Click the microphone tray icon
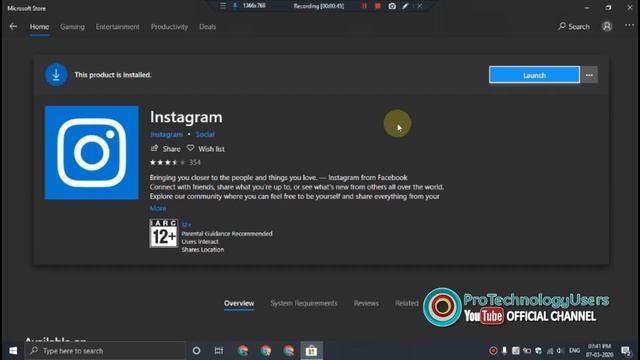 pos(504,351)
